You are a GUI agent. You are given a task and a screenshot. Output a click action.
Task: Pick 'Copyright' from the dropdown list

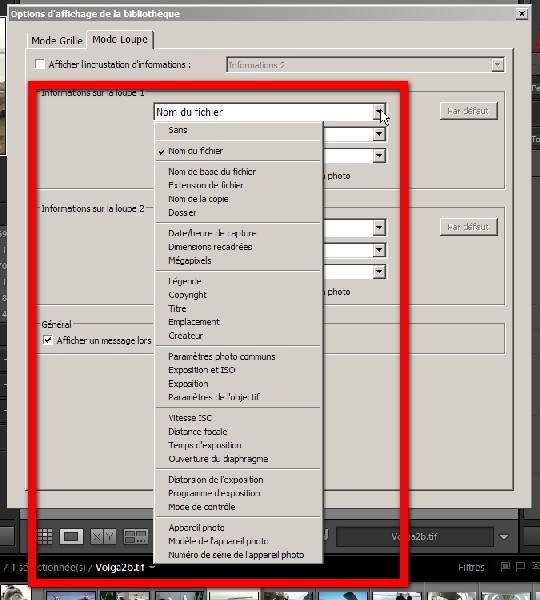point(188,295)
